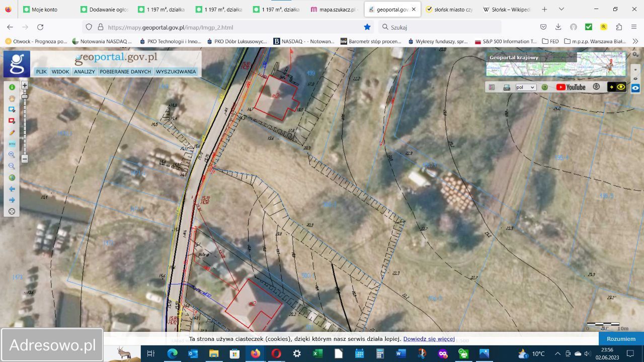The width and height of the screenshot is (644, 362).
Task: Select the blue rectangle selection tool
Action: click(x=12, y=110)
